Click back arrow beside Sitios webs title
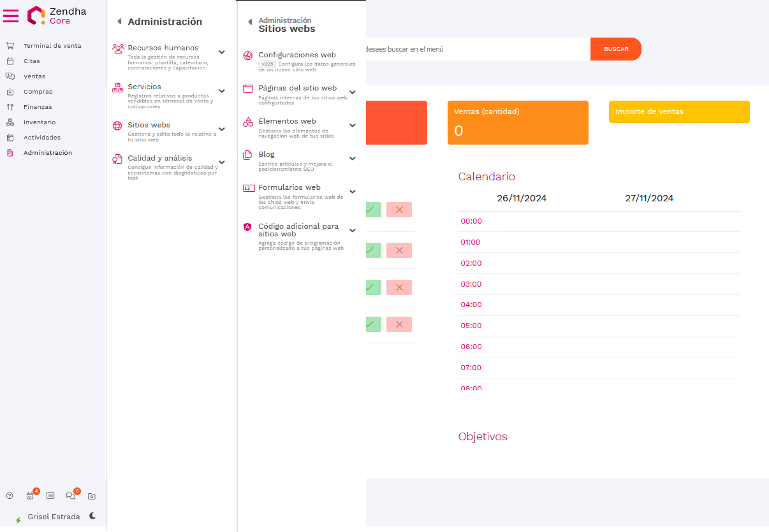Image resolution: width=769 pixels, height=532 pixels. 250,22
